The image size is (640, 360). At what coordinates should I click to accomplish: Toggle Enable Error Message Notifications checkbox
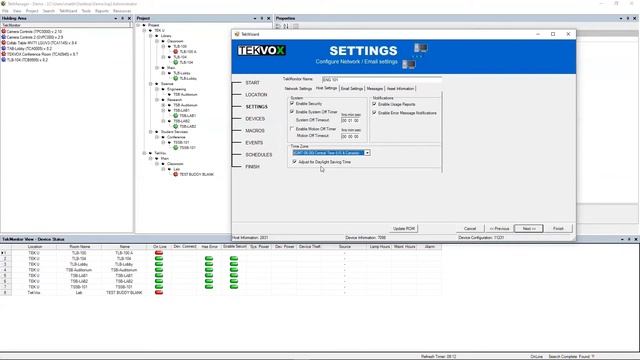point(374,113)
